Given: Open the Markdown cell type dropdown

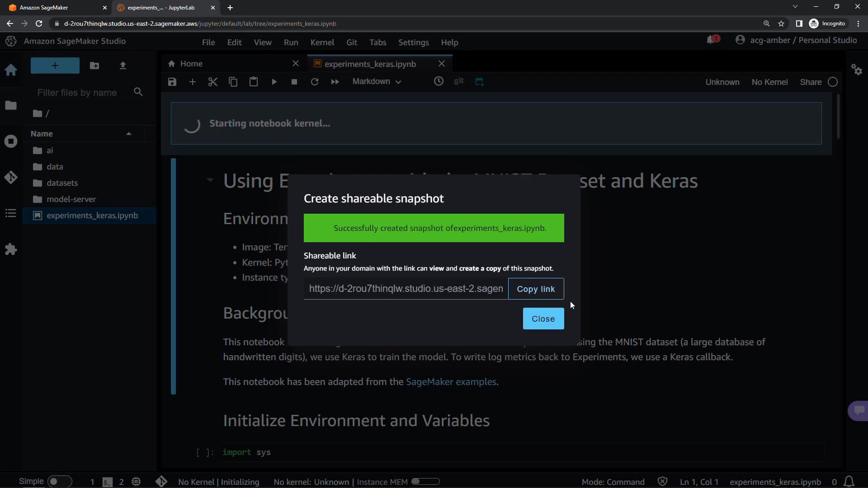Looking at the screenshot, I should (377, 82).
